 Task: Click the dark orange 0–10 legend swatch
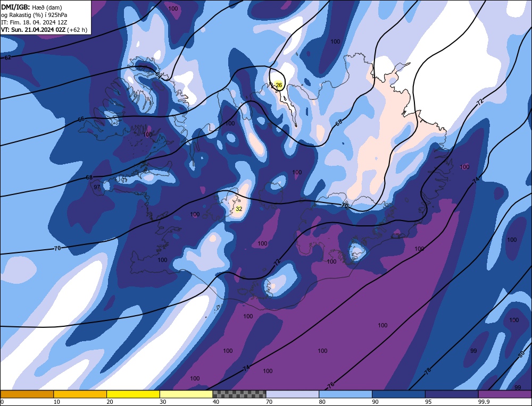(x=27, y=394)
